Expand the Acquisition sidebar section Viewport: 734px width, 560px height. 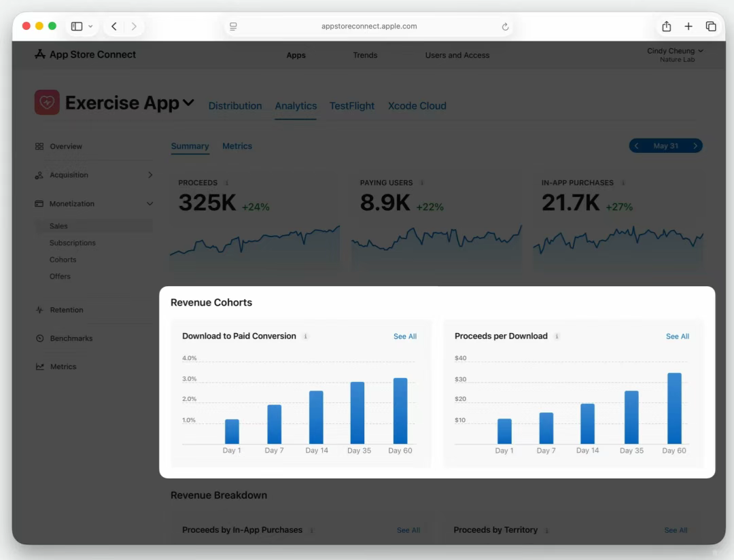click(150, 175)
